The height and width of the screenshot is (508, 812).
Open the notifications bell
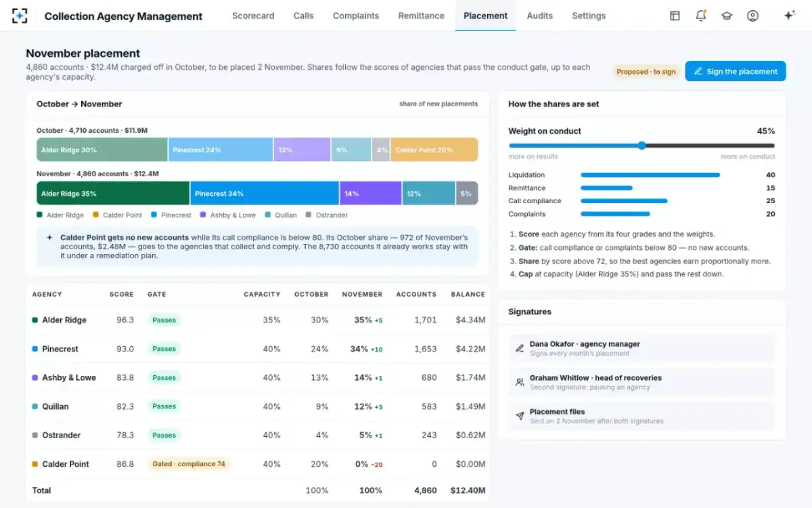pyautogui.click(x=700, y=16)
